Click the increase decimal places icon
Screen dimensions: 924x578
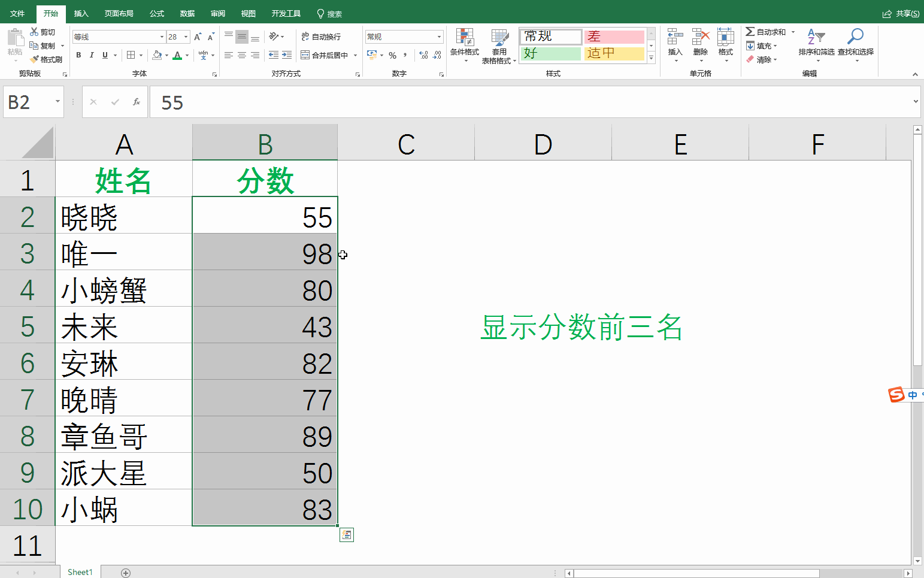(424, 55)
